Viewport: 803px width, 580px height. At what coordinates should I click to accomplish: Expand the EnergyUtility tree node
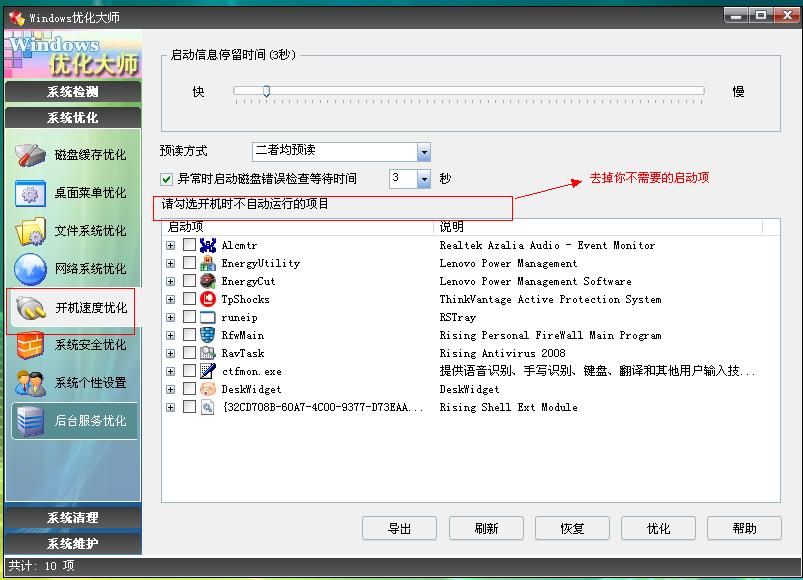pos(171,264)
